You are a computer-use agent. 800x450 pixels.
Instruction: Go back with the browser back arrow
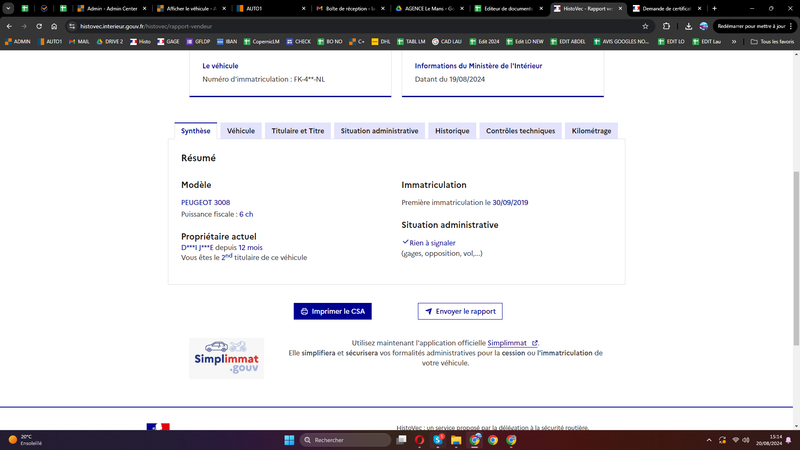[x=9, y=26]
